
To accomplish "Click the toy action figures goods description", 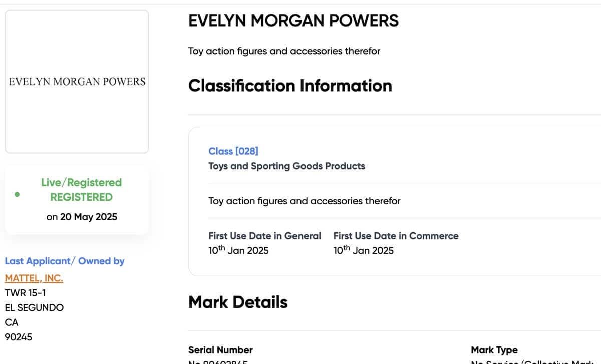I will [x=304, y=201].
